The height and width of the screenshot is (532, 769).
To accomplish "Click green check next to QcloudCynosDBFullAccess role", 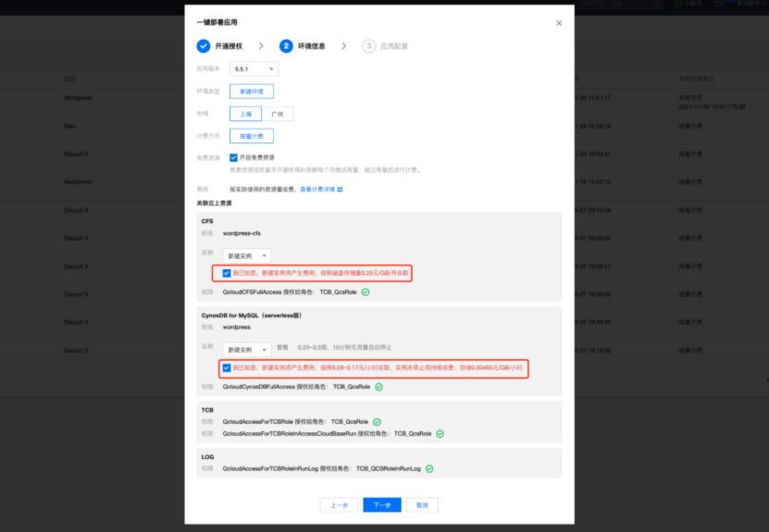I will click(379, 387).
